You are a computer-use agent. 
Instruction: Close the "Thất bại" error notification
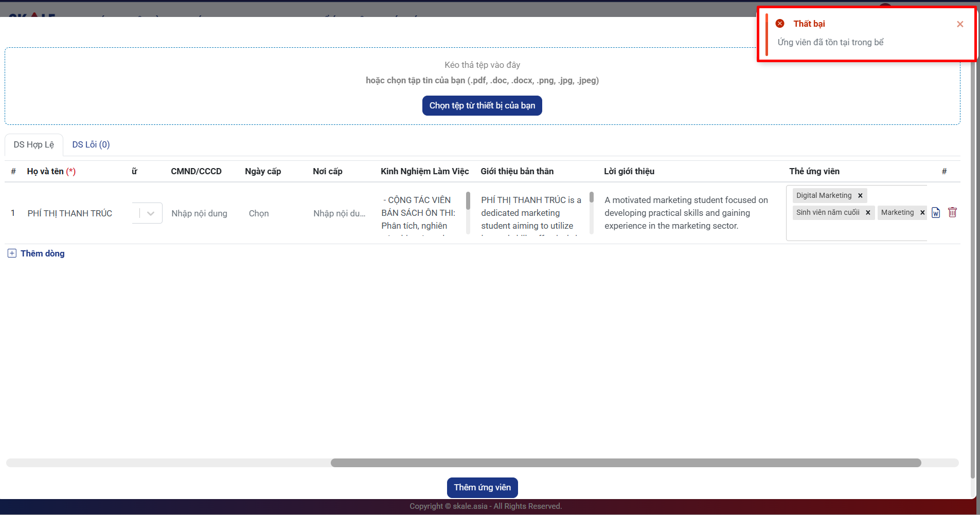pyautogui.click(x=959, y=24)
